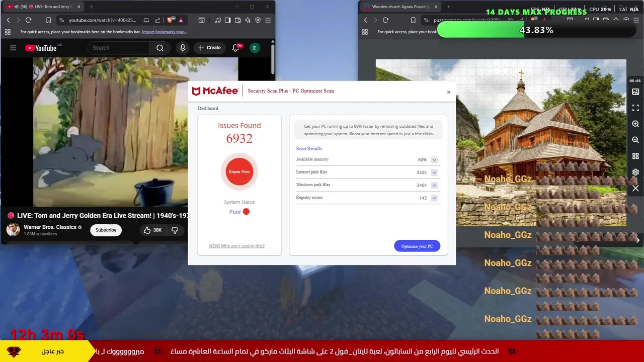Image resolution: width=644 pixels, height=362 pixels.
Task: Toggle the sidebar panel in YouTube window
Action: 227,20
